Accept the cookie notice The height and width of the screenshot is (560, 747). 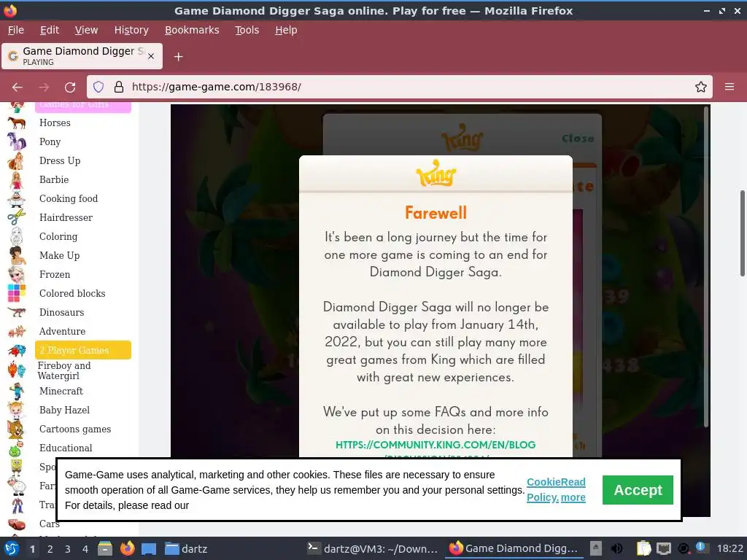point(638,490)
